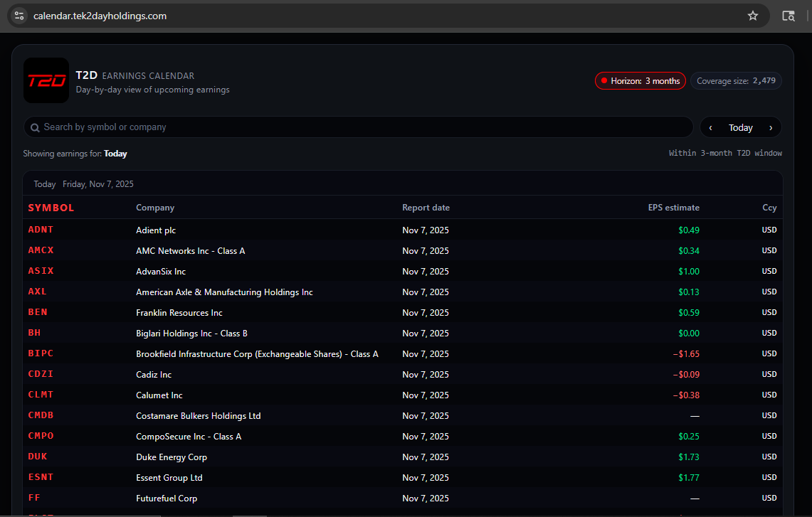Click the T2D logo

[46, 80]
